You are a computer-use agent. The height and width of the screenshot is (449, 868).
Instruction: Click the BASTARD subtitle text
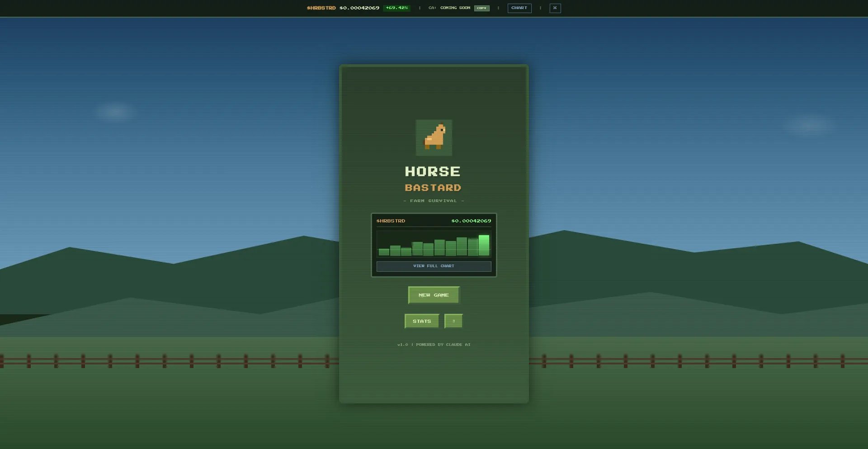pyautogui.click(x=432, y=187)
